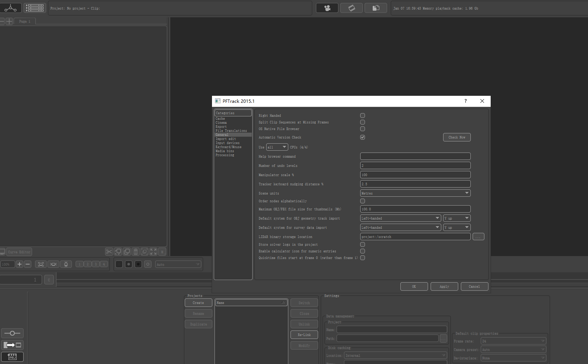Open the PRJ projects panel icon
Viewport: 588px width, 364px height.
(x=12, y=357)
